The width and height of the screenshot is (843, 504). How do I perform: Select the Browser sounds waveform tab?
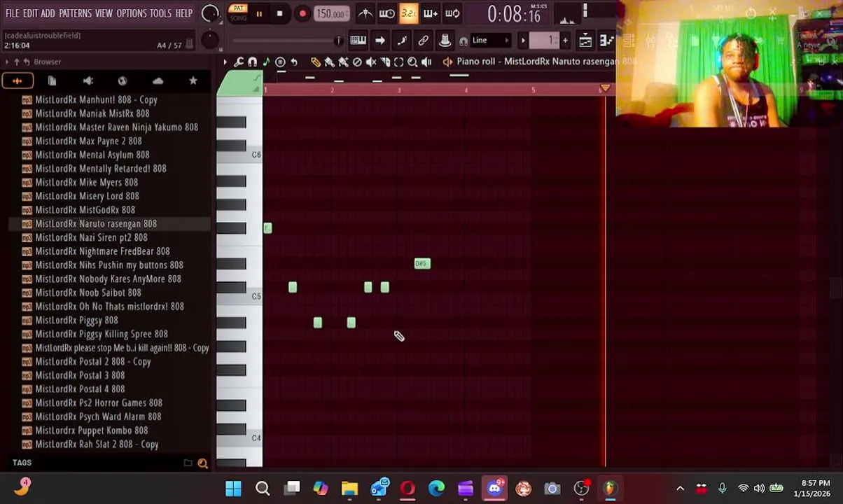17,81
